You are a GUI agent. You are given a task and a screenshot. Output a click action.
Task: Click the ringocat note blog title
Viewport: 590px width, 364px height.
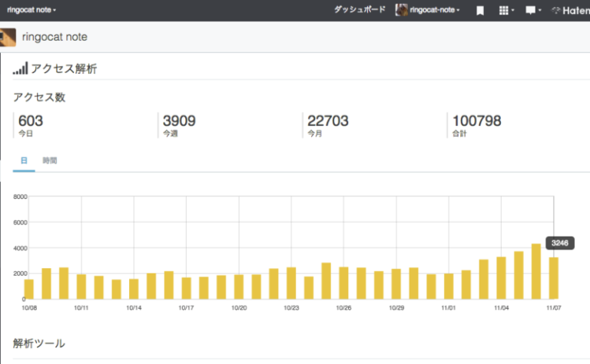[x=55, y=37]
